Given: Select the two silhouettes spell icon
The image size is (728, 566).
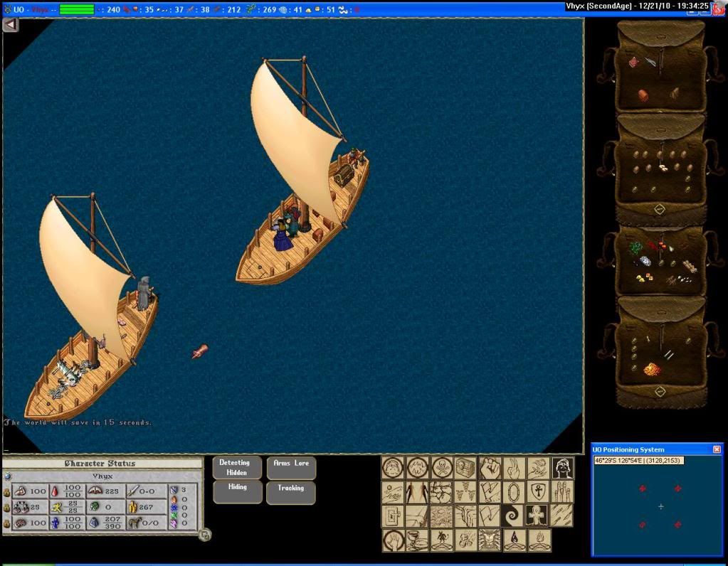Looking at the screenshot, I should pos(418,492).
